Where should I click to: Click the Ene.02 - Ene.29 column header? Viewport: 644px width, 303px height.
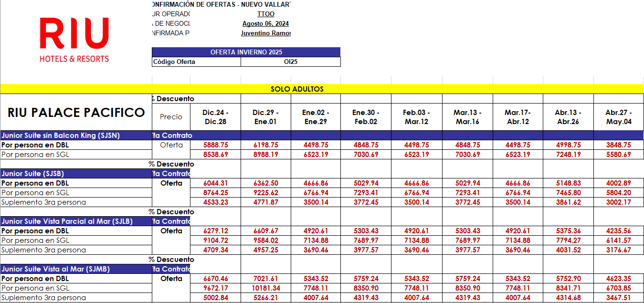pos(316,117)
